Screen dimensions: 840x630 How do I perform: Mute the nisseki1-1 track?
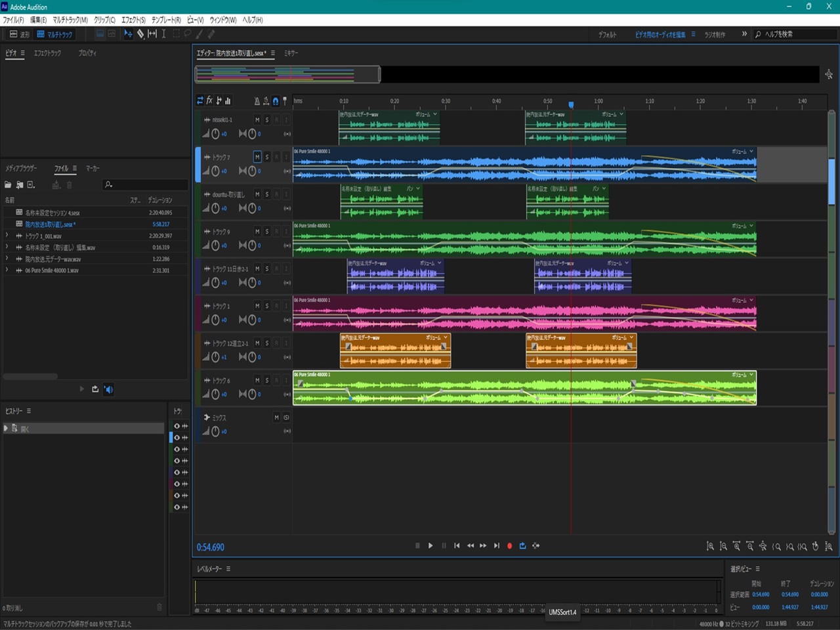(257, 120)
